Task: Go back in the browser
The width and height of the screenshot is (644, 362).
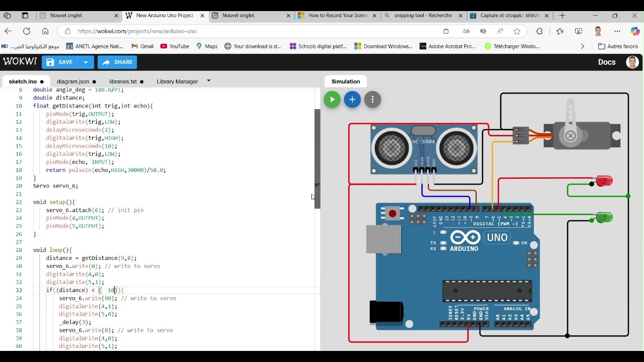Action: tap(8, 31)
